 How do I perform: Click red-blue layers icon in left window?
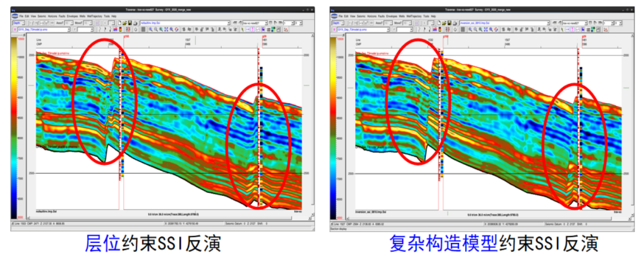[x=116, y=30]
